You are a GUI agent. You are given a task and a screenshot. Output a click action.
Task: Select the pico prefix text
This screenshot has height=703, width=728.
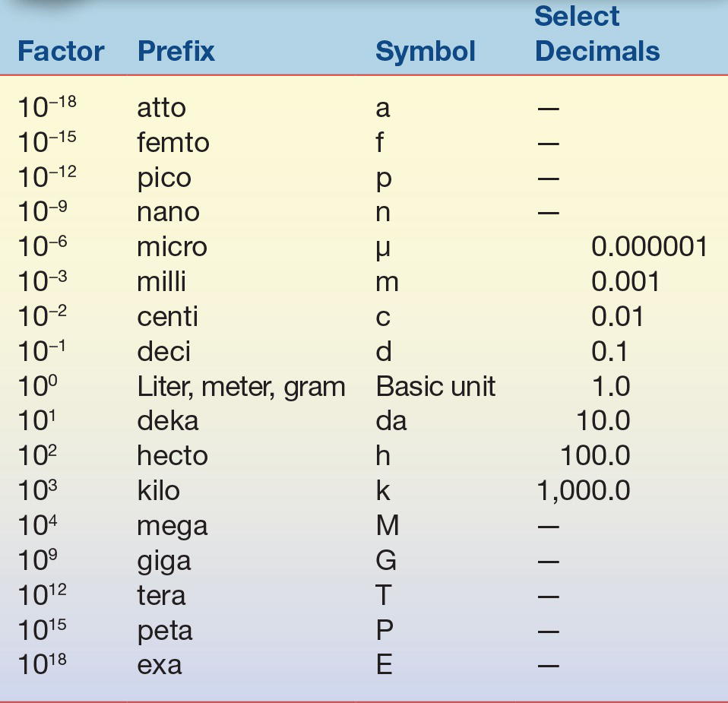[163, 178]
